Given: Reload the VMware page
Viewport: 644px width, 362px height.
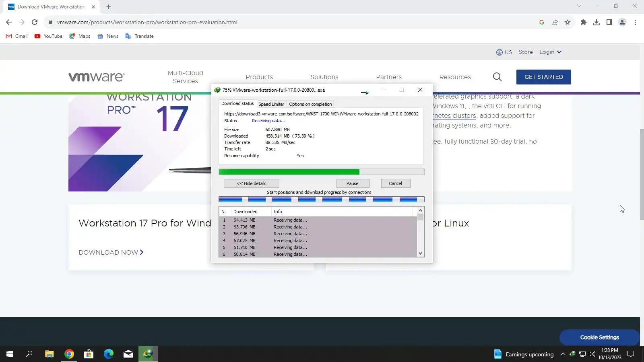Looking at the screenshot, I should [x=35, y=22].
